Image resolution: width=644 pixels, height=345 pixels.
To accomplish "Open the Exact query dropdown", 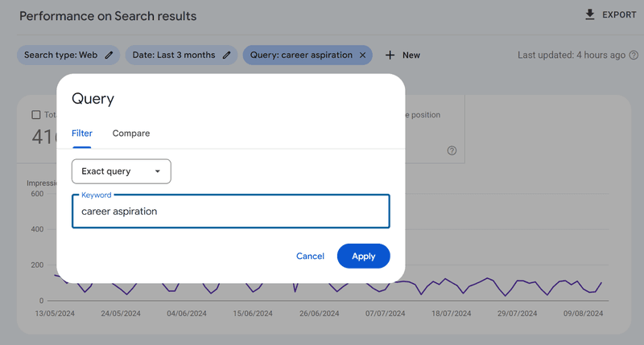I will pyautogui.click(x=122, y=171).
